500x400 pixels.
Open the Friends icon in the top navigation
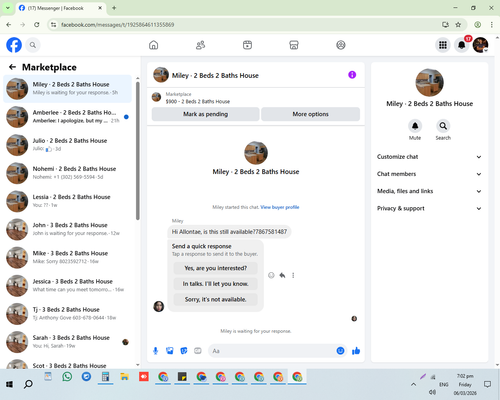point(200,45)
